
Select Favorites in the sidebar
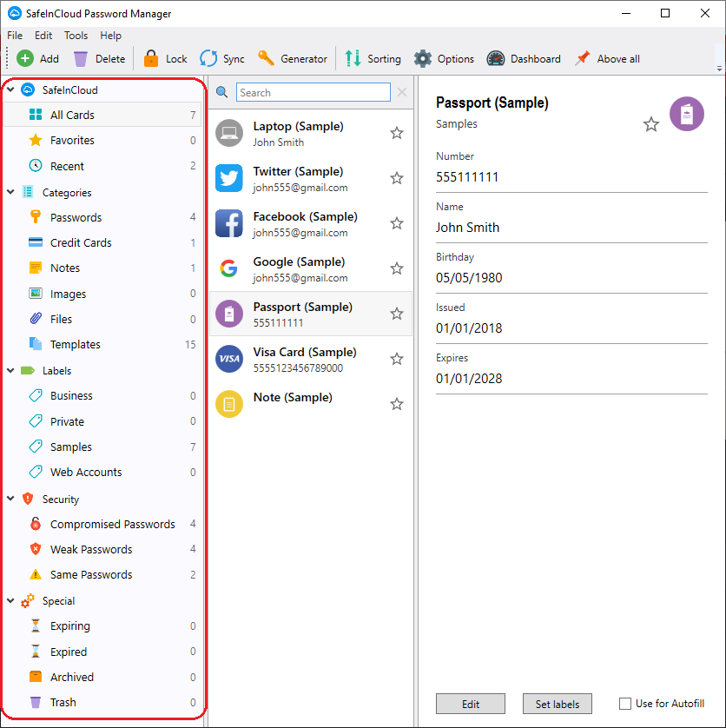(102, 140)
